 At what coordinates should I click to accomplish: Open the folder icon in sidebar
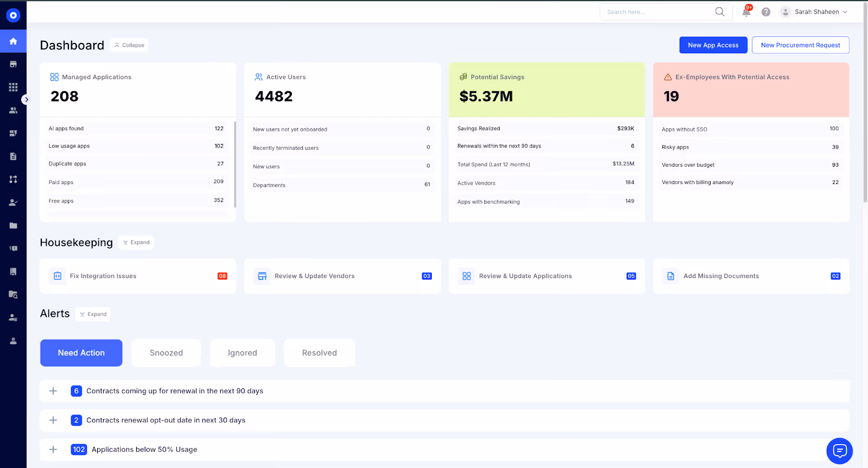pyautogui.click(x=13, y=225)
